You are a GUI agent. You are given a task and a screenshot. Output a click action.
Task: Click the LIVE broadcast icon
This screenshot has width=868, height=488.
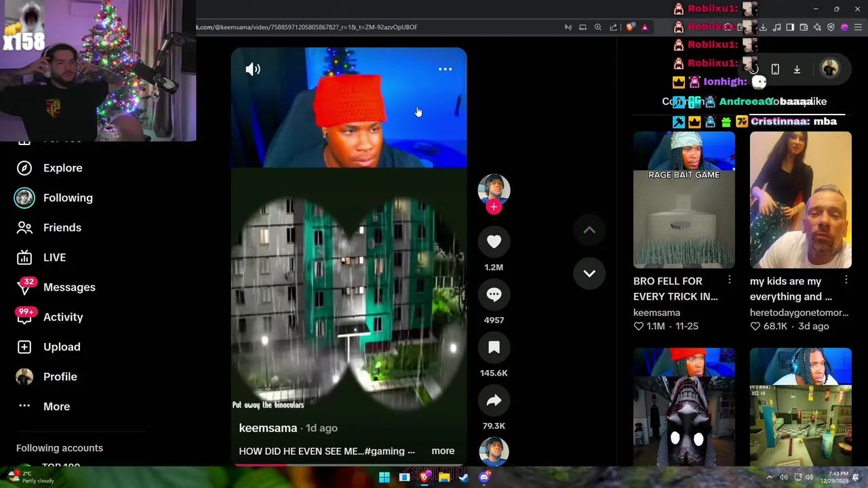click(24, 258)
